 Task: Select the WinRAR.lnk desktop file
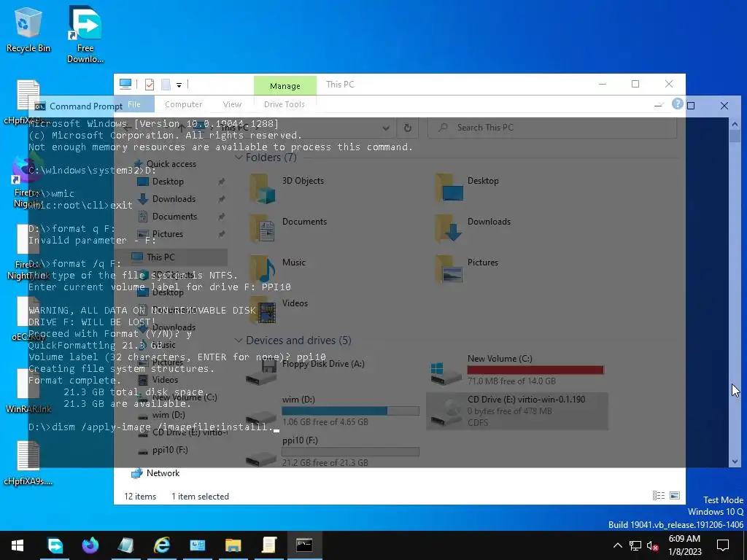[28, 391]
